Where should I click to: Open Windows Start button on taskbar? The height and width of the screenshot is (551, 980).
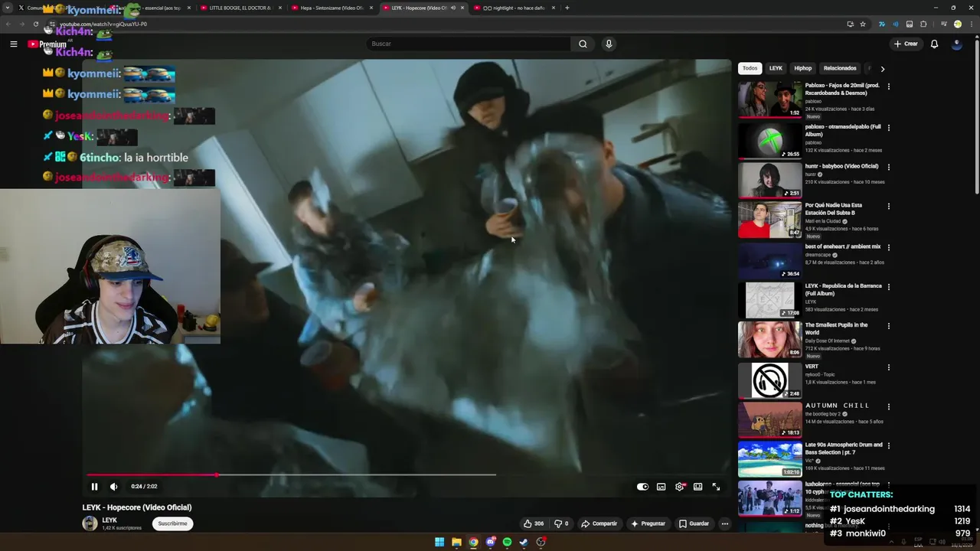click(439, 542)
